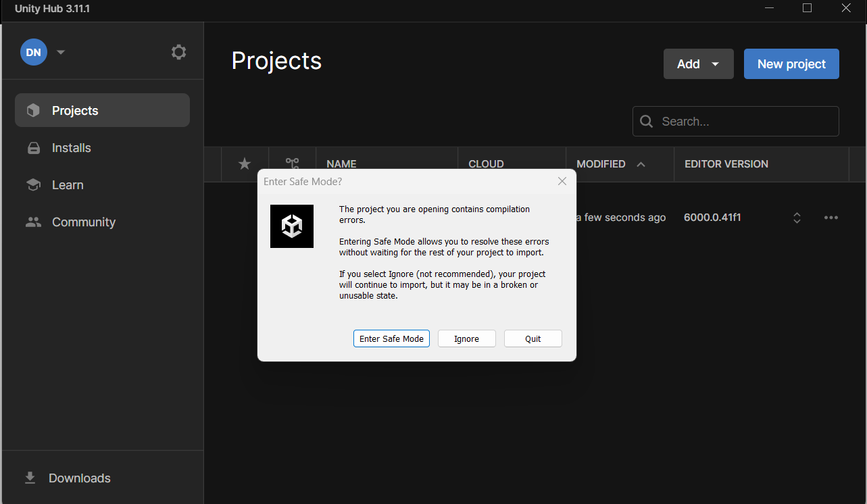The width and height of the screenshot is (867, 504).
Task: Select the Community section icon
Action: [32, 222]
